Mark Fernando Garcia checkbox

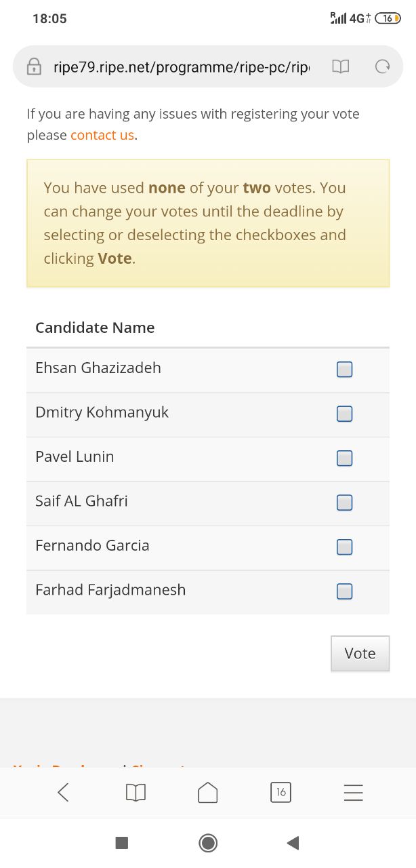(345, 547)
